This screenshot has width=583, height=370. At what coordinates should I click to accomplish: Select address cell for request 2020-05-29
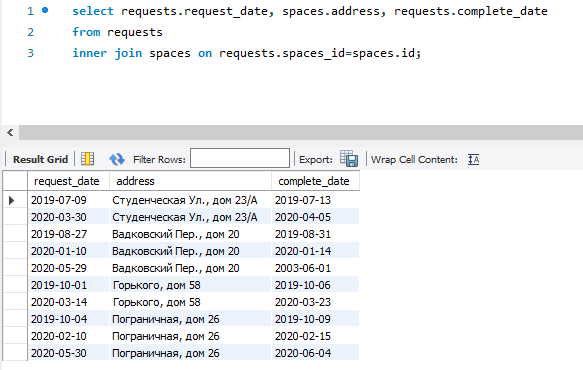190,268
